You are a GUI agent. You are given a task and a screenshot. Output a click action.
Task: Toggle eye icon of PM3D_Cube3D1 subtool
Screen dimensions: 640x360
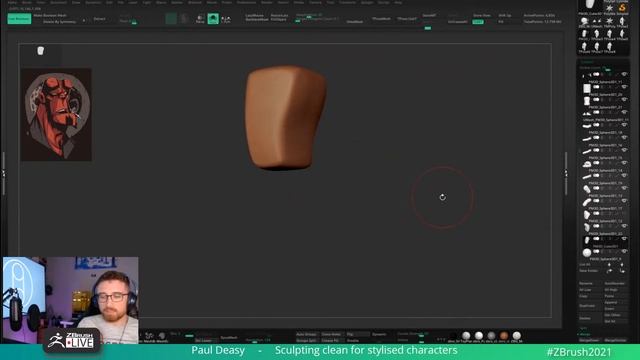click(x=624, y=239)
